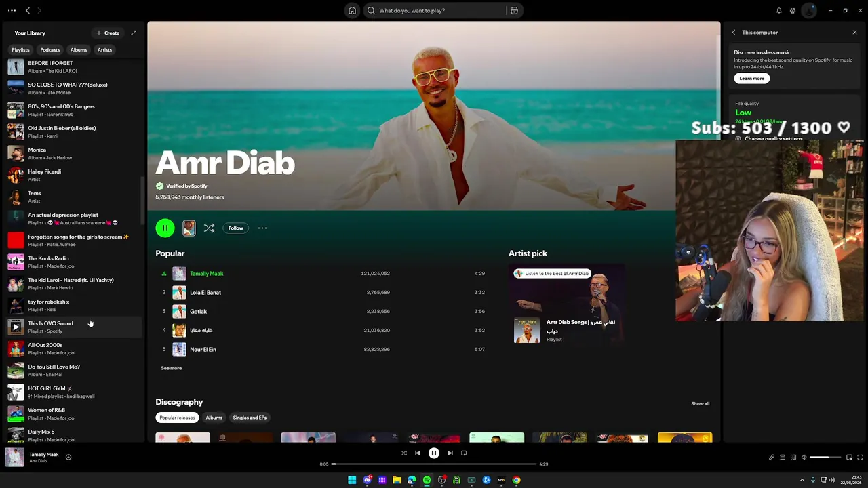Filter library by Albums
868x488 pixels.
79,49
